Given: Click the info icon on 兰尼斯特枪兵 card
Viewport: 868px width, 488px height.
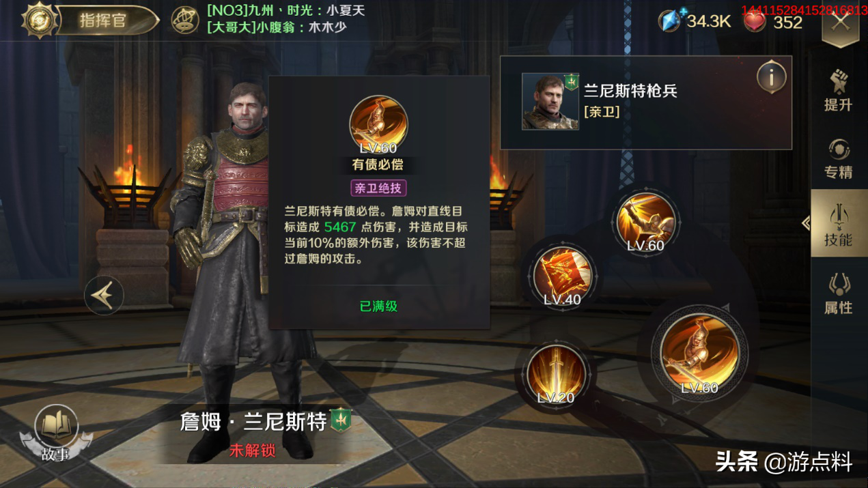Looking at the screenshot, I should click(771, 77).
